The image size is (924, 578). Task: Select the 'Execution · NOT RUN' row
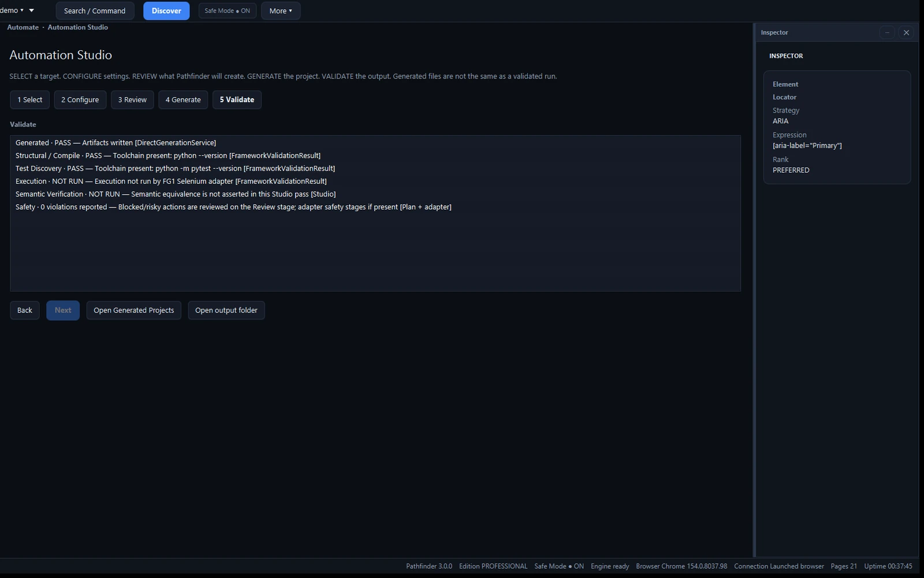(375, 181)
